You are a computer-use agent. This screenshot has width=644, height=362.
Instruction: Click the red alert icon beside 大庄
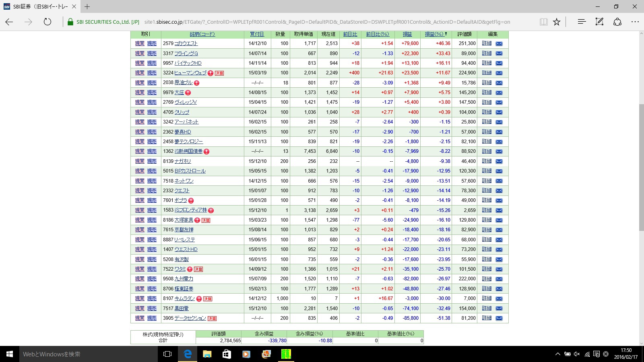[188, 93]
